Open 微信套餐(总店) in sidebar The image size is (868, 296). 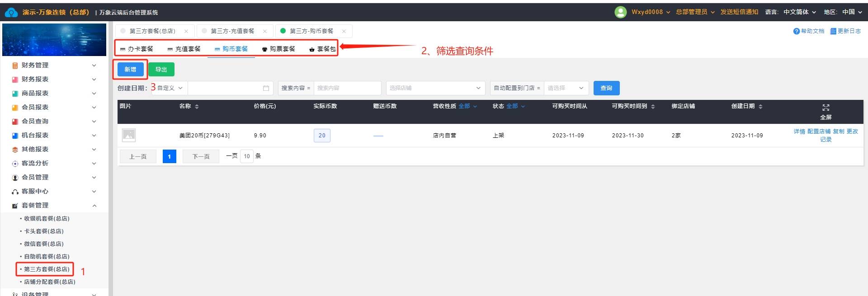(43, 244)
